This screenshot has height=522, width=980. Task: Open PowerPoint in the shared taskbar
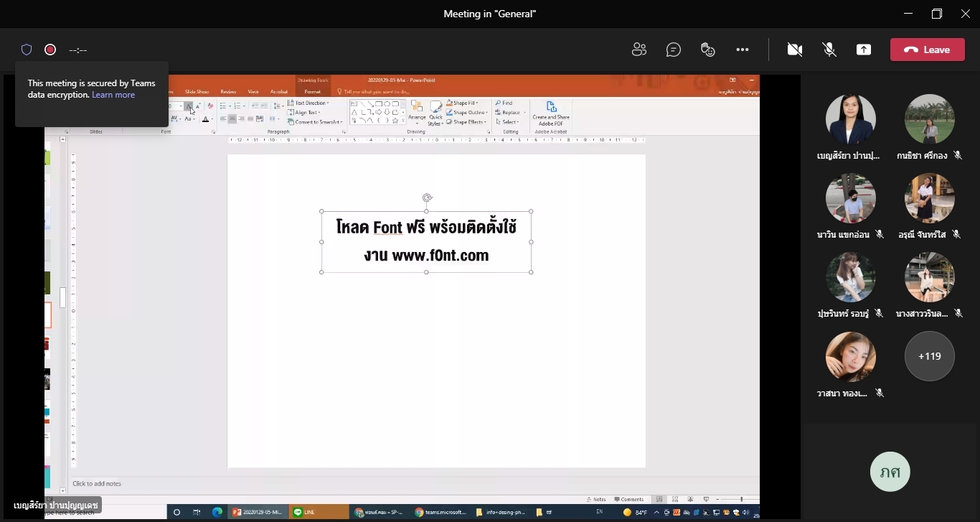(258, 512)
